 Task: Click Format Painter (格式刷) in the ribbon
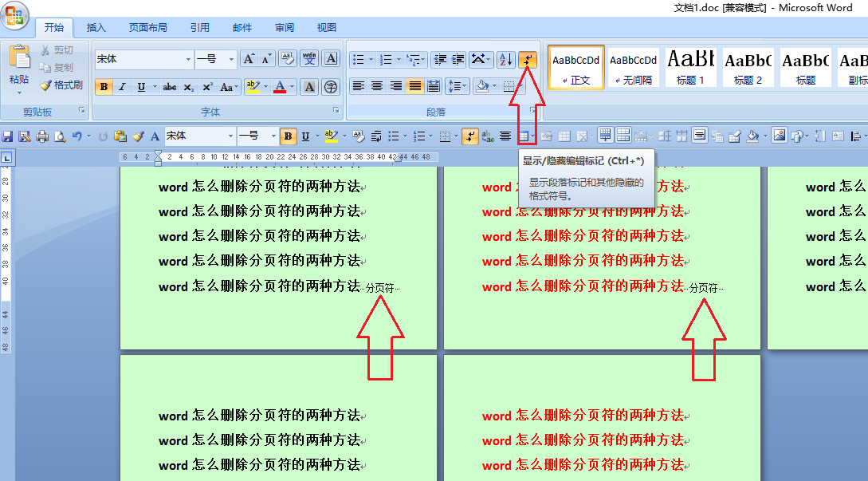click(x=61, y=85)
